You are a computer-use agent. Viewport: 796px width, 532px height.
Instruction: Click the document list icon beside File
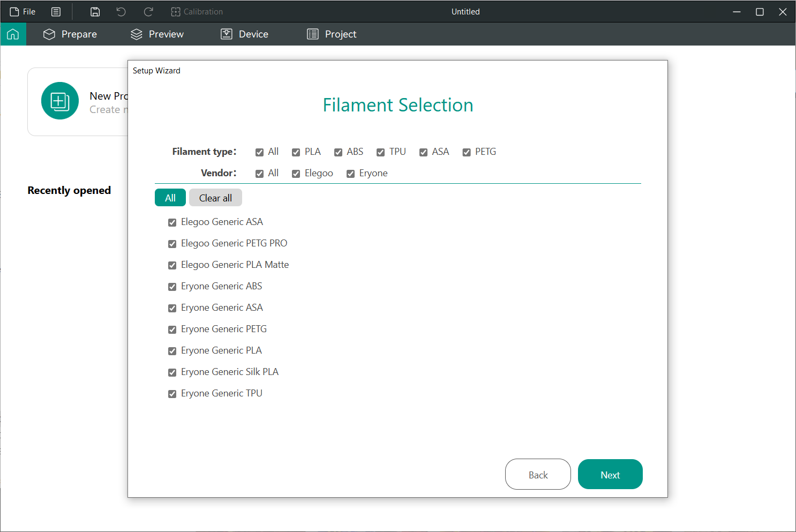click(x=56, y=12)
